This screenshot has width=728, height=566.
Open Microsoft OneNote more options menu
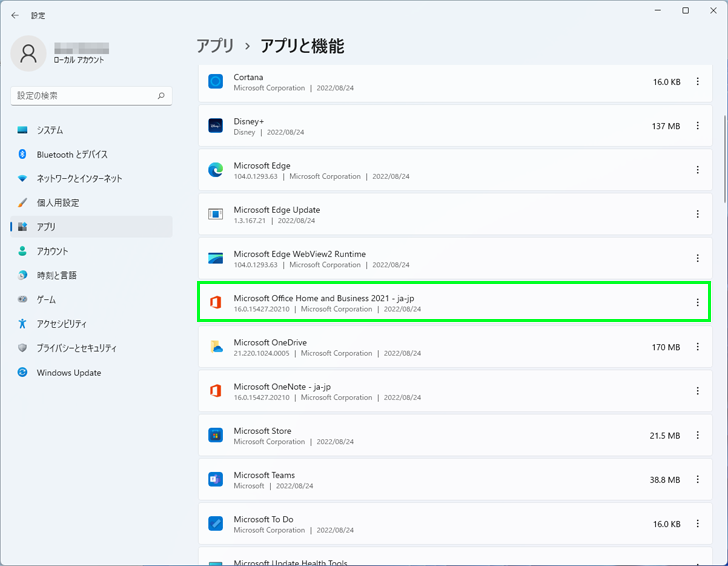coord(697,391)
